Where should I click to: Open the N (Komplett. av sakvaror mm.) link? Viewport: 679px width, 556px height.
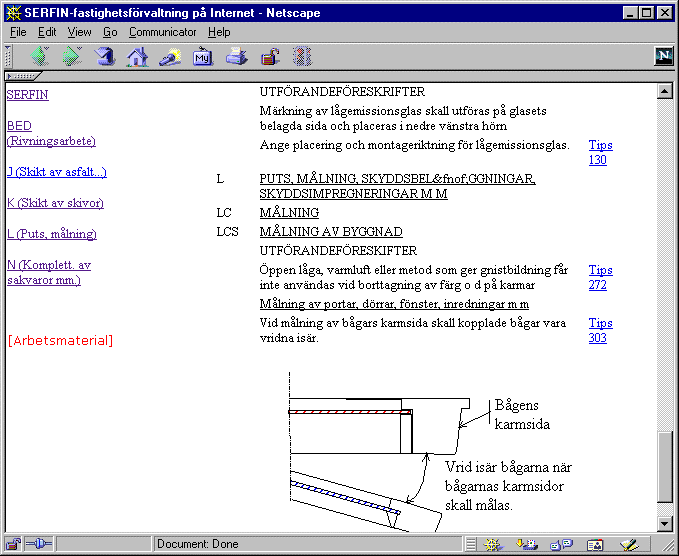49,272
